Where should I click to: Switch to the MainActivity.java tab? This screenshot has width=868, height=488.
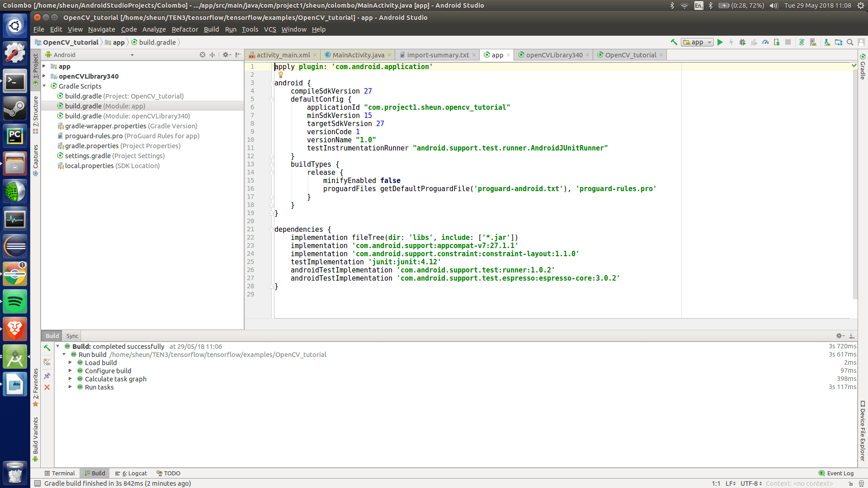click(x=358, y=55)
